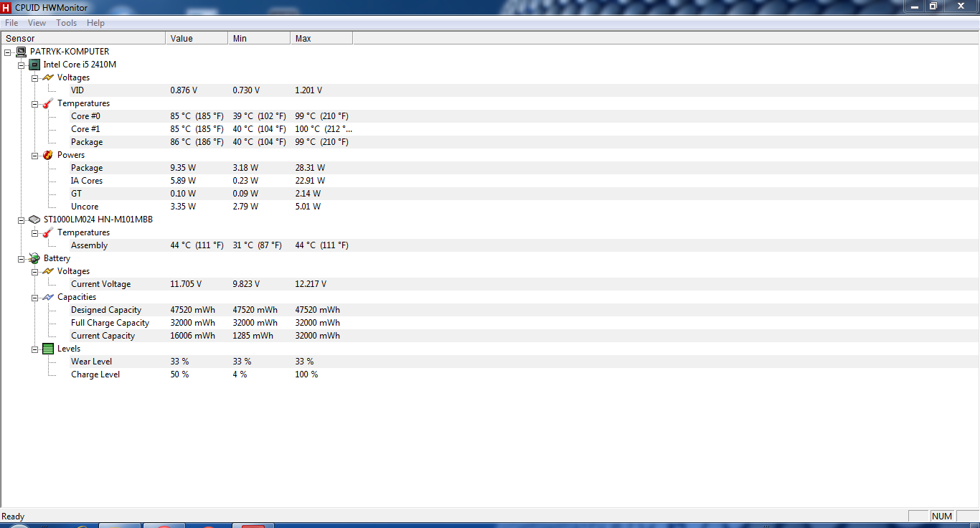Viewport: 980px width, 528px height.
Task: Click the Voltages icon under Battery
Action: 48,271
